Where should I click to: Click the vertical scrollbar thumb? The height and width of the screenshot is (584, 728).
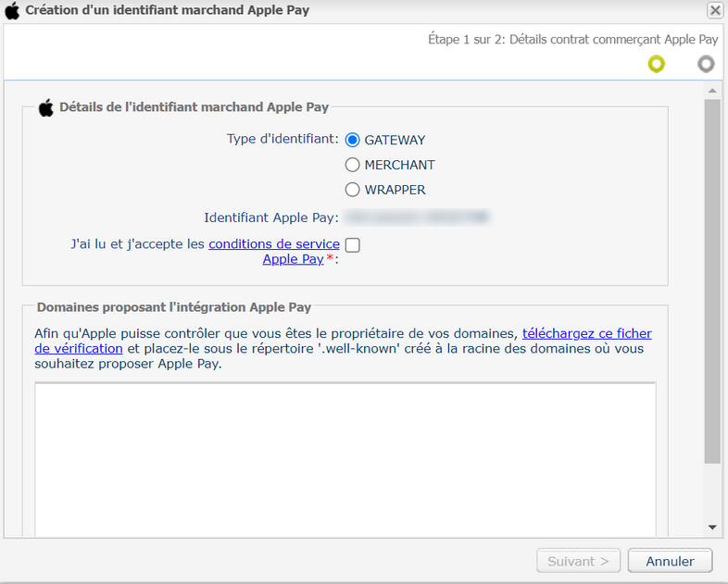click(712, 281)
